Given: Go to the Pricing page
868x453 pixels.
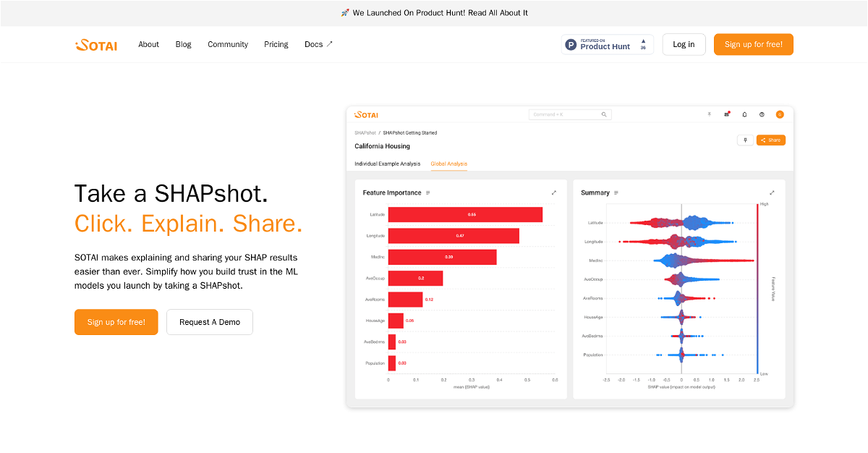Looking at the screenshot, I should coord(276,44).
